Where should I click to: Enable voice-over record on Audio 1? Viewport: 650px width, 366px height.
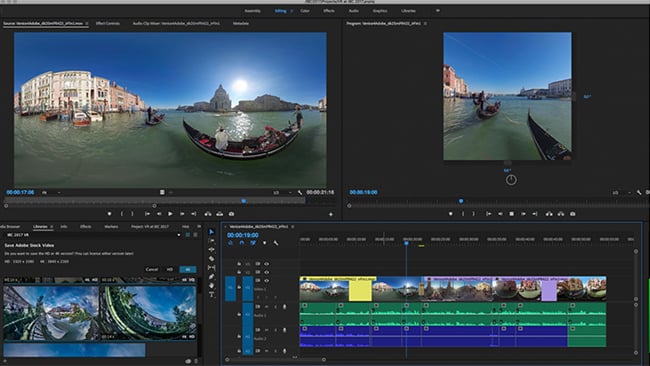point(284,307)
